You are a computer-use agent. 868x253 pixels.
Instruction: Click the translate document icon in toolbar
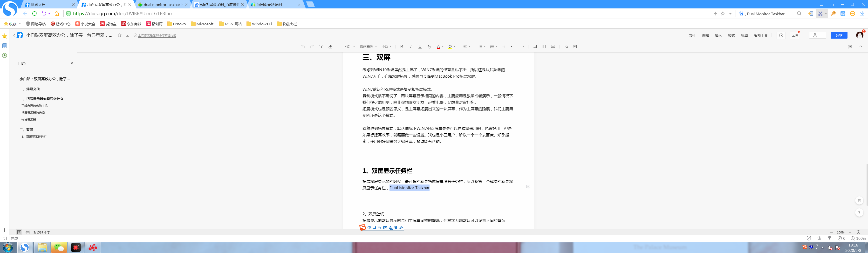coord(575,47)
